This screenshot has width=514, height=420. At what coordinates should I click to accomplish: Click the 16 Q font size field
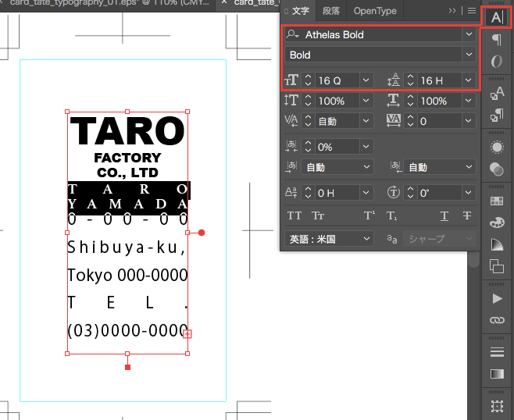[337, 80]
